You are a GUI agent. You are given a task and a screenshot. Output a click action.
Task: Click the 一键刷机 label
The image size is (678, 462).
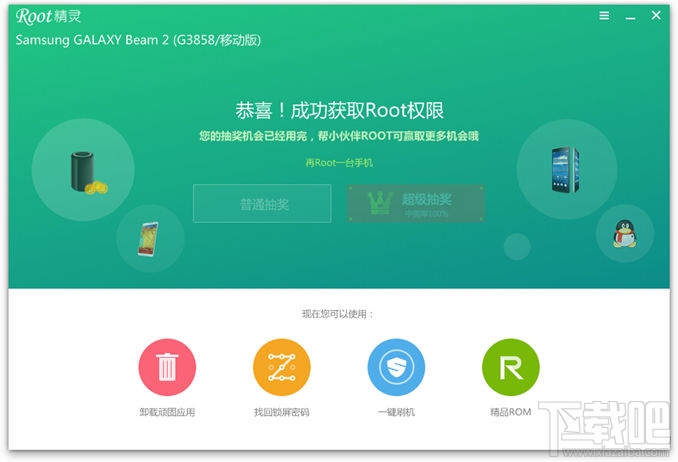396,412
